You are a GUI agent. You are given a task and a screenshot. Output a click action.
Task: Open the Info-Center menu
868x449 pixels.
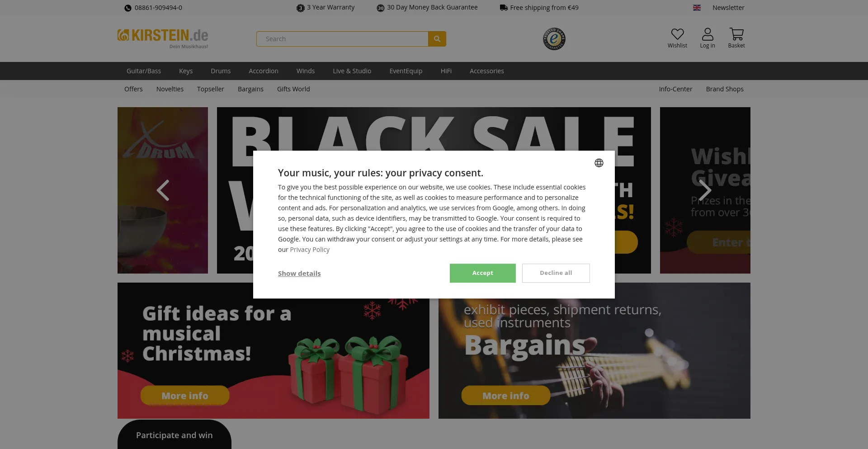[x=675, y=89]
